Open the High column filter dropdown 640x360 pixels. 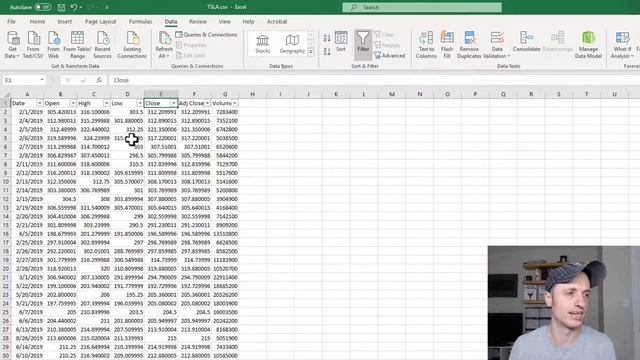click(x=107, y=103)
